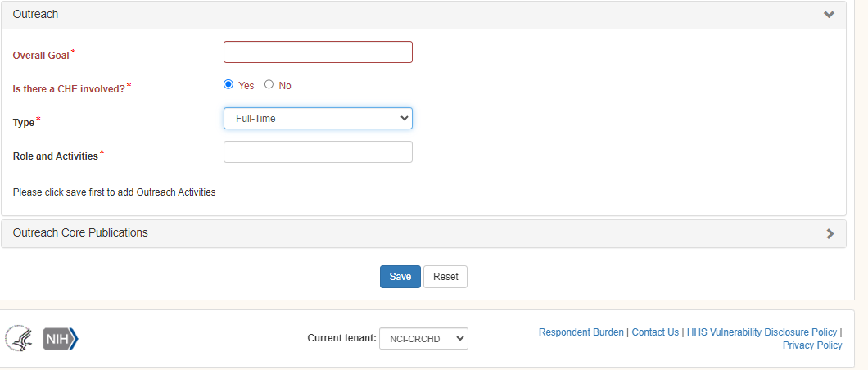This screenshot has width=868, height=370.
Task: Click the Overall Goal field label
Action: (41, 56)
